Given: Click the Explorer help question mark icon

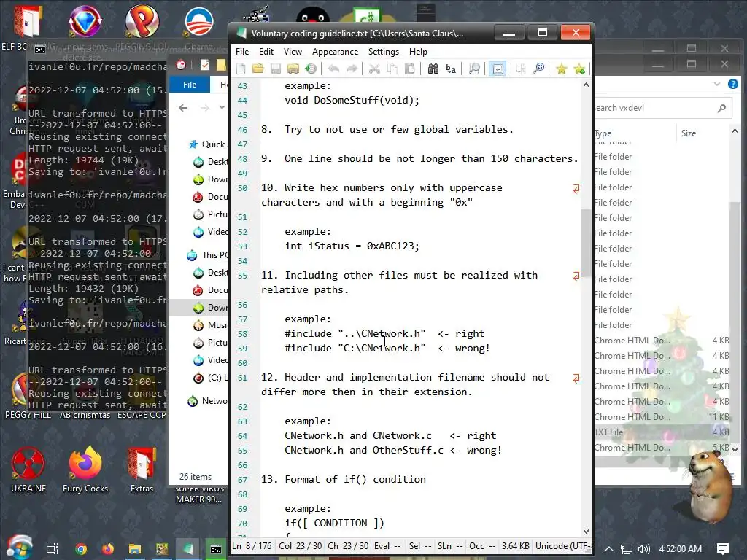Looking at the screenshot, I should pyautogui.click(x=733, y=85).
